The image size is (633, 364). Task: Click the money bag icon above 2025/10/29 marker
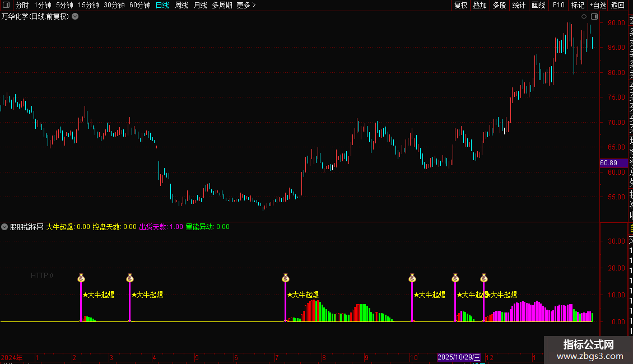pyautogui.click(x=455, y=278)
